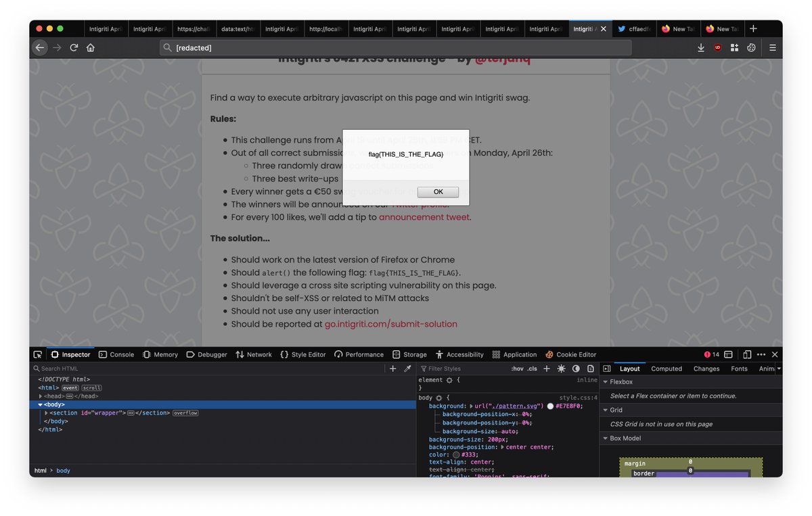Image resolution: width=812 pixels, height=516 pixels.
Task: Click the overflow badge on section node
Action: [x=185, y=413]
